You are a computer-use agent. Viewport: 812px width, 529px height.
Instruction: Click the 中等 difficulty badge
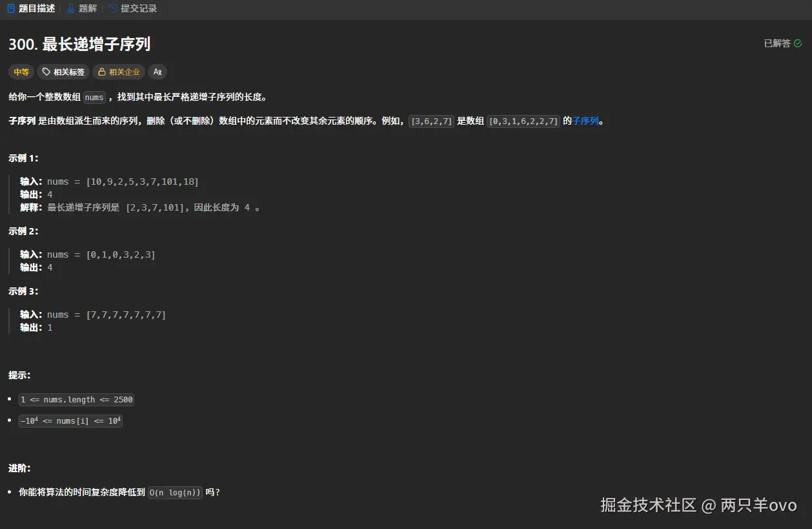[21, 72]
